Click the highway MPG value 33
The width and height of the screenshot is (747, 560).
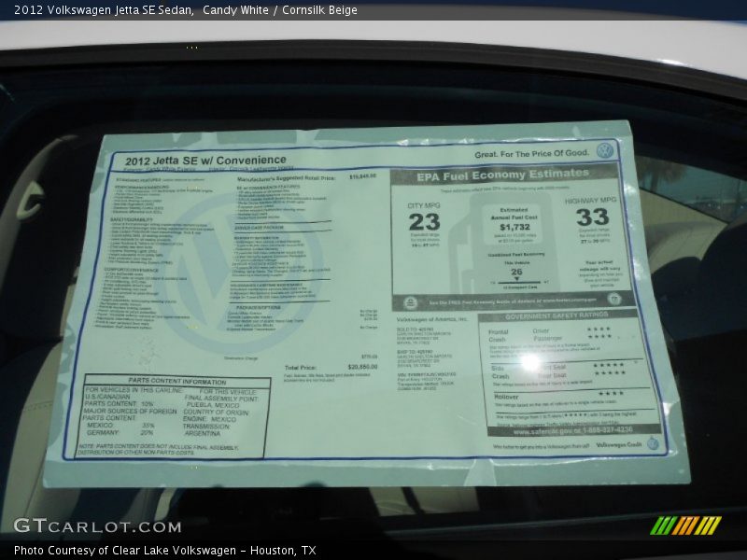pyautogui.click(x=593, y=217)
